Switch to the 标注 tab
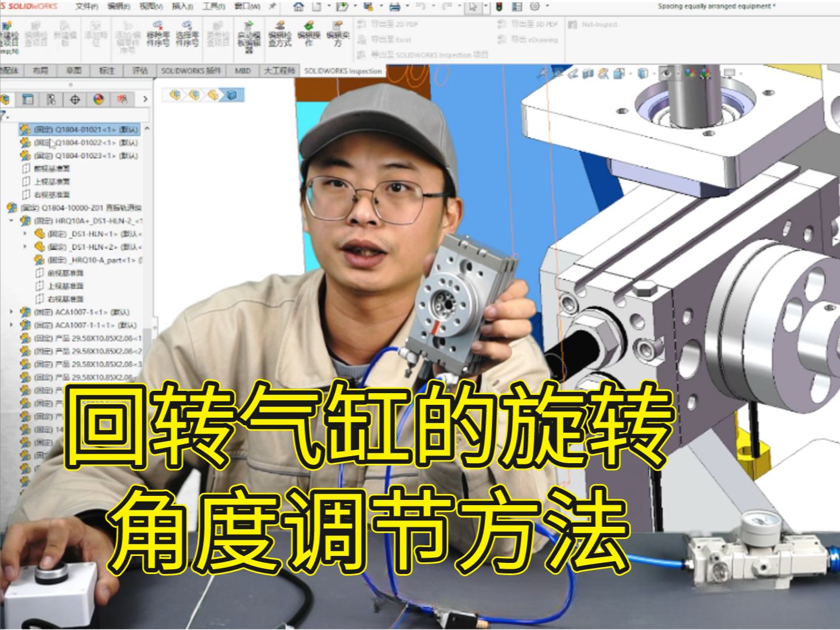Image resolution: width=840 pixels, height=630 pixels. tap(107, 71)
